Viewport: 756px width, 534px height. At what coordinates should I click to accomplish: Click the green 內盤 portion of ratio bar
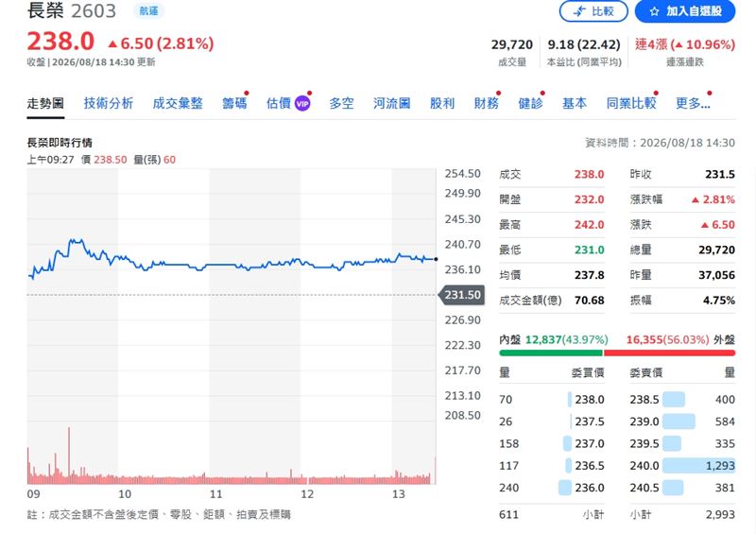tap(551, 353)
